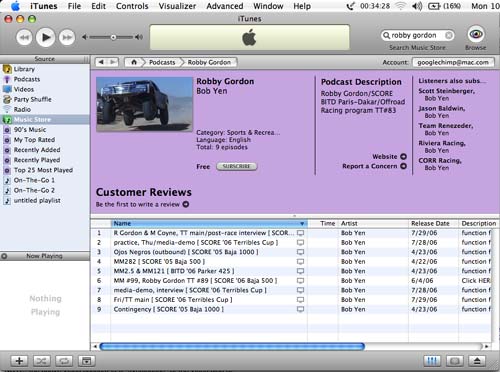The width and height of the screenshot is (500, 372).
Task: Click the SUBSCRIBE button
Action: coord(237,166)
